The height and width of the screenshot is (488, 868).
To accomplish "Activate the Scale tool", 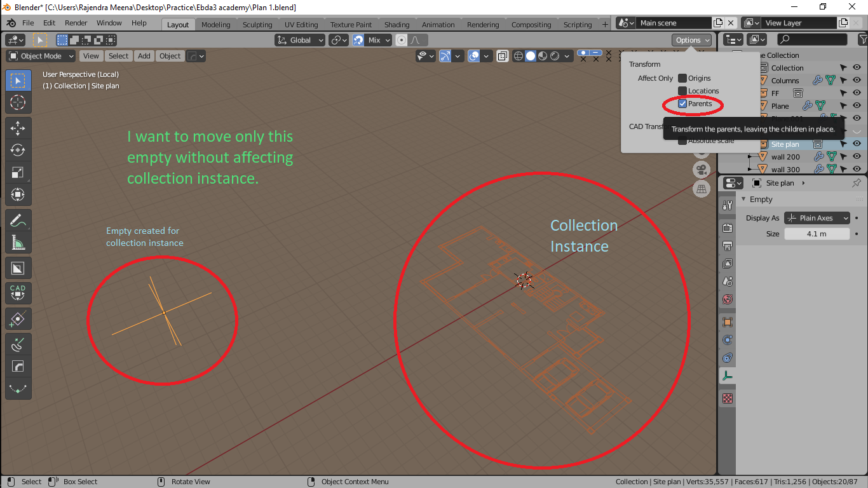I will point(18,172).
